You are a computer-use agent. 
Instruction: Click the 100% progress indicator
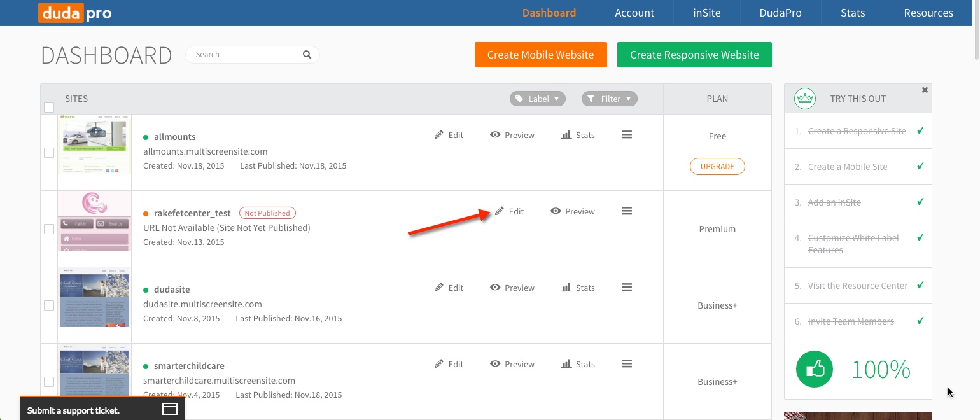point(881,370)
